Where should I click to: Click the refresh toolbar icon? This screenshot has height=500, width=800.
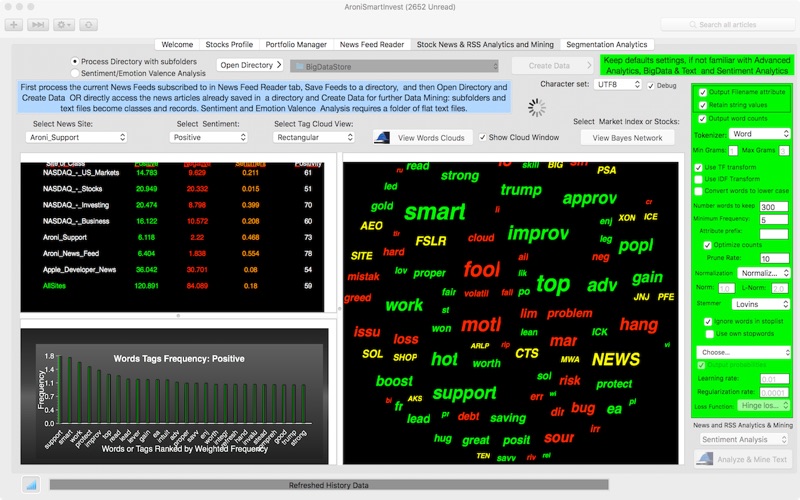point(89,24)
